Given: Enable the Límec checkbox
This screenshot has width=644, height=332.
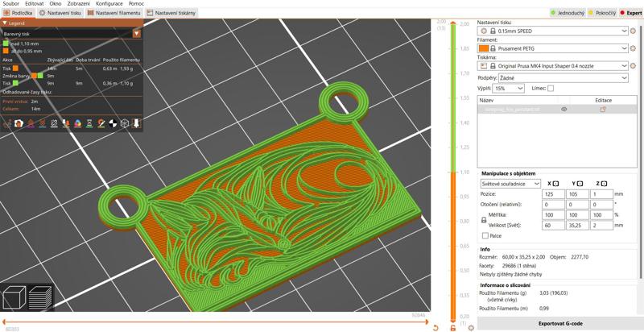Looking at the screenshot, I should pos(551,88).
